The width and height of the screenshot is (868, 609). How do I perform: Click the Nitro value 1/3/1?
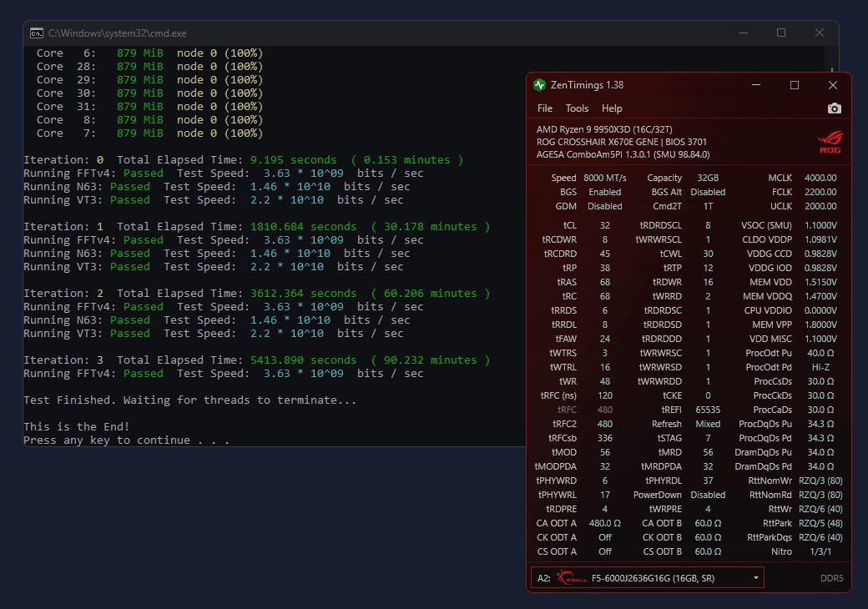coord(820,551)
